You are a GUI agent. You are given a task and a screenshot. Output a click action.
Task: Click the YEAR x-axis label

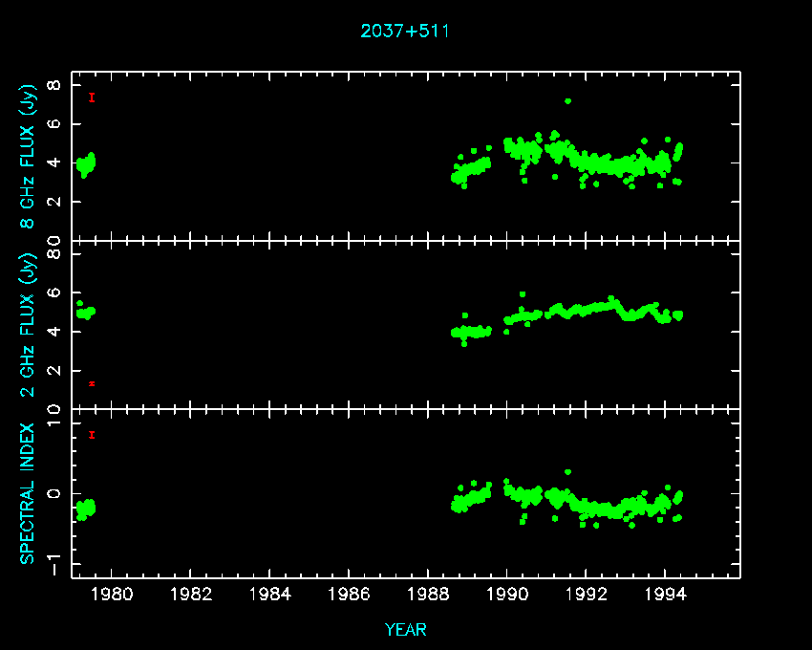click(x=405, y=629)
